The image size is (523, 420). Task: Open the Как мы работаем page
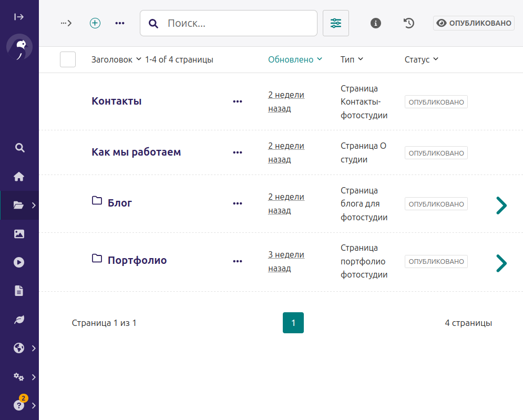pos(136,152)
